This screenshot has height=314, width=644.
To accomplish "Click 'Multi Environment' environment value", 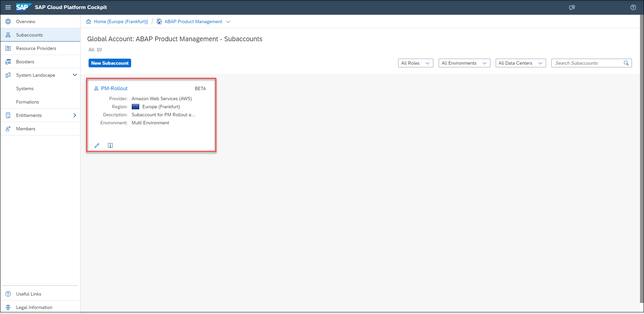I will coord(150,123).
